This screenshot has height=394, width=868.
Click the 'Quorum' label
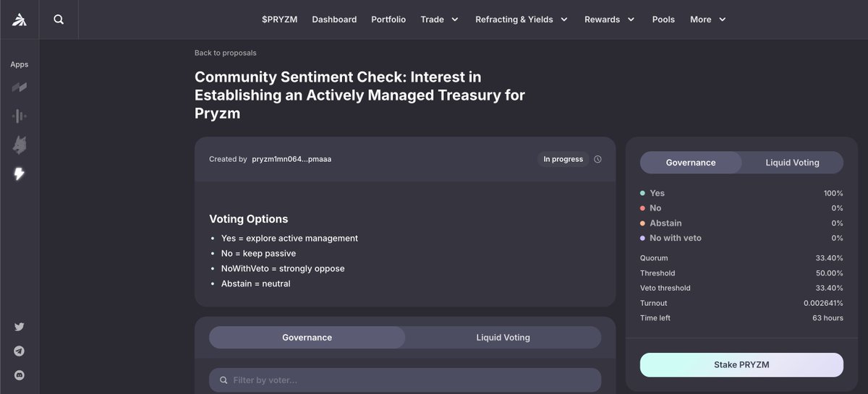654,258
